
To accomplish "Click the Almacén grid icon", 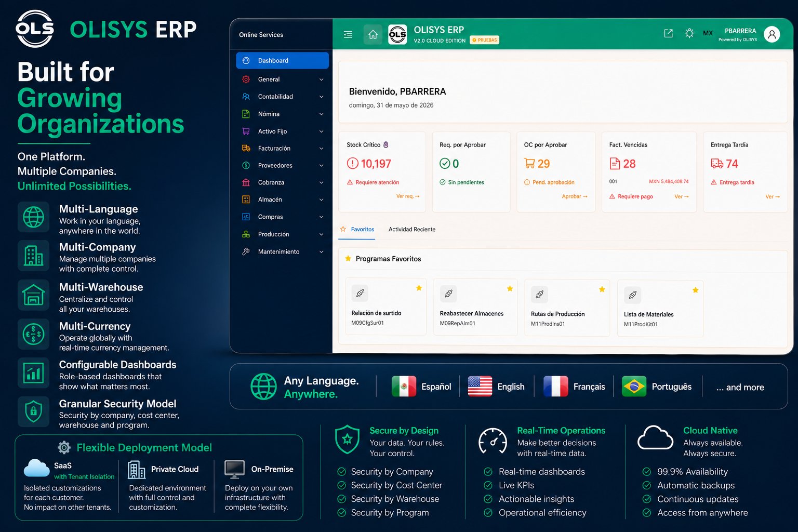I will (x=246, y=199).
